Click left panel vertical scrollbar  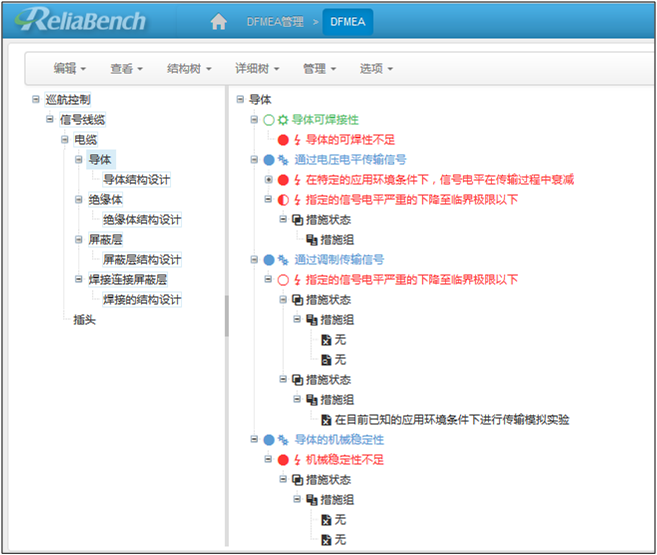[x=227, y=316]
